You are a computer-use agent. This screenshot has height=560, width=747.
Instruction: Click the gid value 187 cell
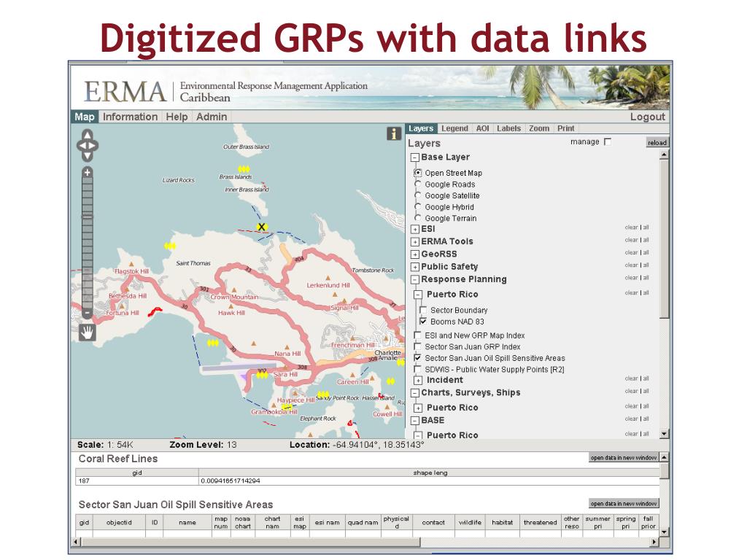coord(137,481)
